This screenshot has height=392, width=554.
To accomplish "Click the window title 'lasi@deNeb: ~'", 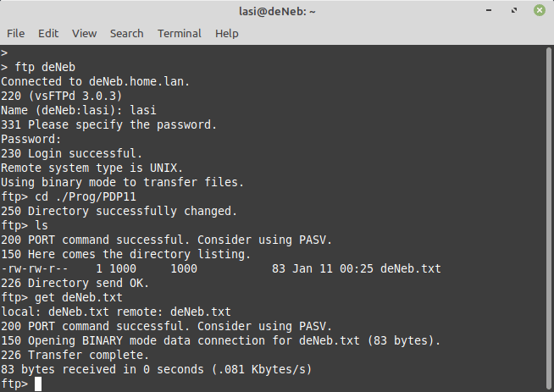I will [276, 11].
